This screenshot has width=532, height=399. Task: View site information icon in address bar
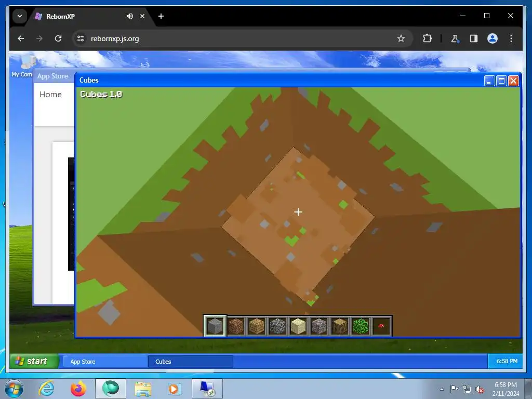tap(81, 38)
